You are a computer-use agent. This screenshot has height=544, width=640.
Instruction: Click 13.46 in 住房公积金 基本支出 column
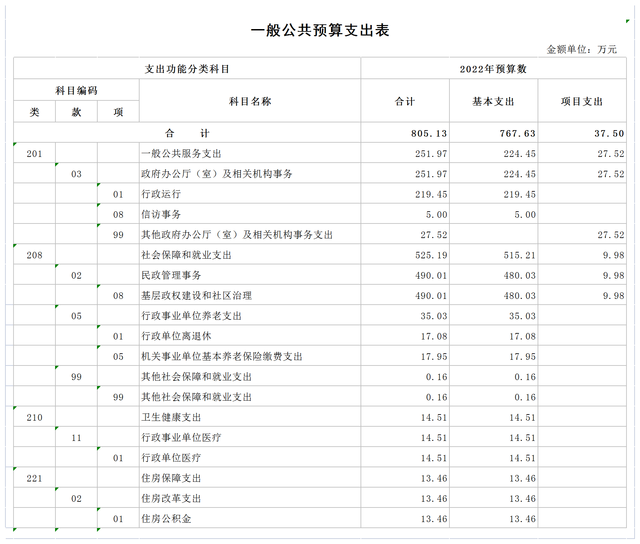522,519
